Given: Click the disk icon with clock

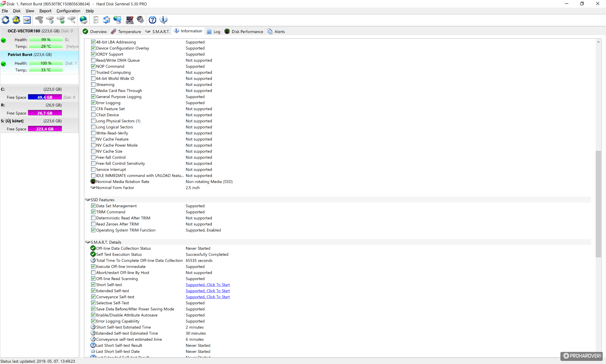Looking at the screenshot, I should pyautogui.click(x=50, y=20).
